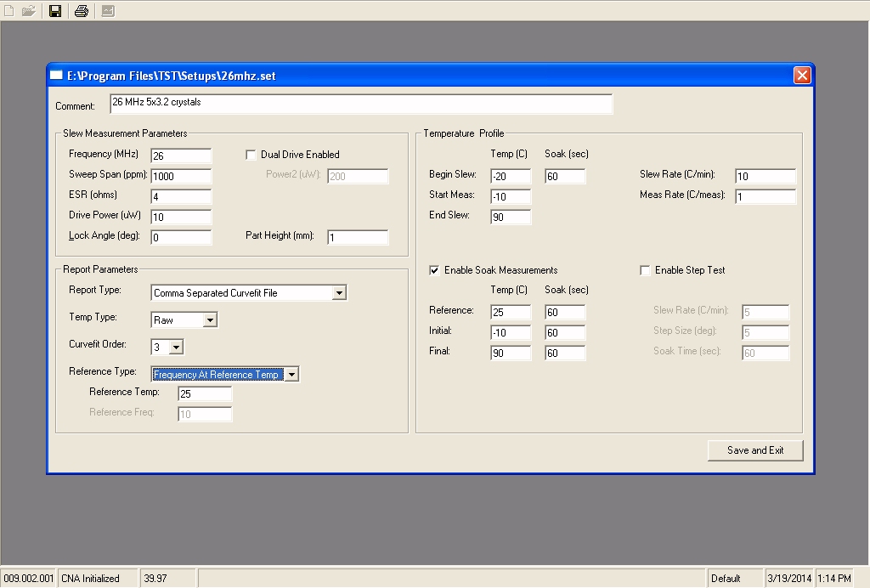Screen dimensions: 870x588
Task: Click the Comment text field
Action: [x=360, y=104]
